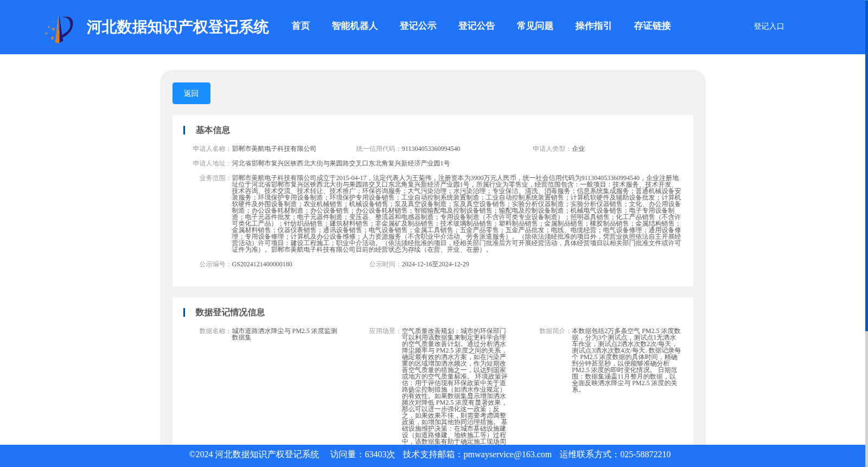Screen dimensions: 868x467
Task: Click the 访问量 63403次 counter
Action: pos(362,455)
